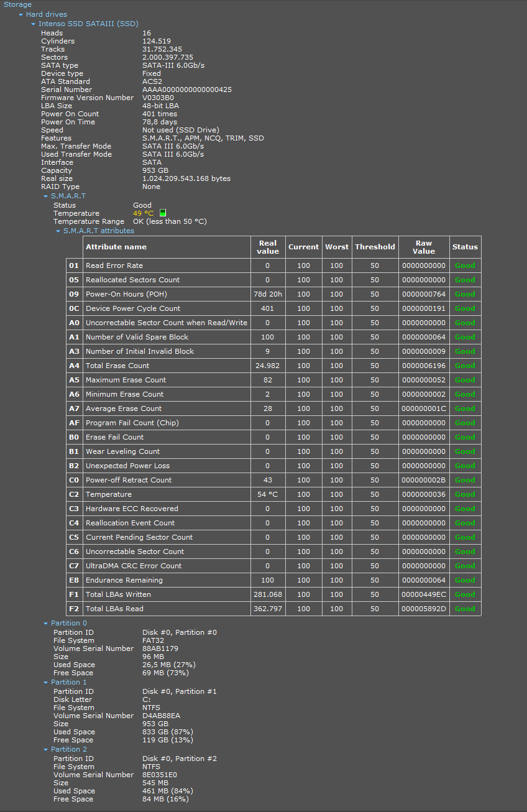This screenshot has width=527, height=812.
Task: Click the raw value 000005892D
Action: click(x=424, y=609)
